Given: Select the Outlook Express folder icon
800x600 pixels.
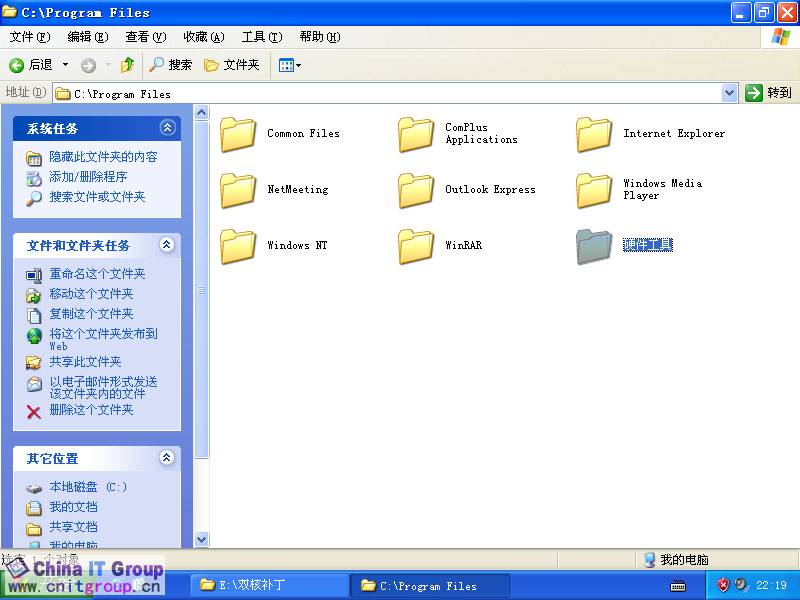Looking at the screenshot, I should pyautogui.click(x=416, y=190).
